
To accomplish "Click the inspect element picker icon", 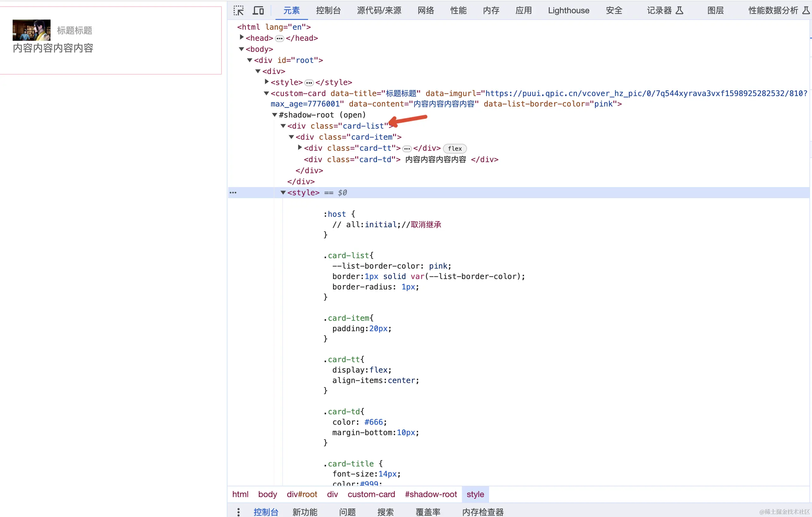I will click(x=239, y=10).
